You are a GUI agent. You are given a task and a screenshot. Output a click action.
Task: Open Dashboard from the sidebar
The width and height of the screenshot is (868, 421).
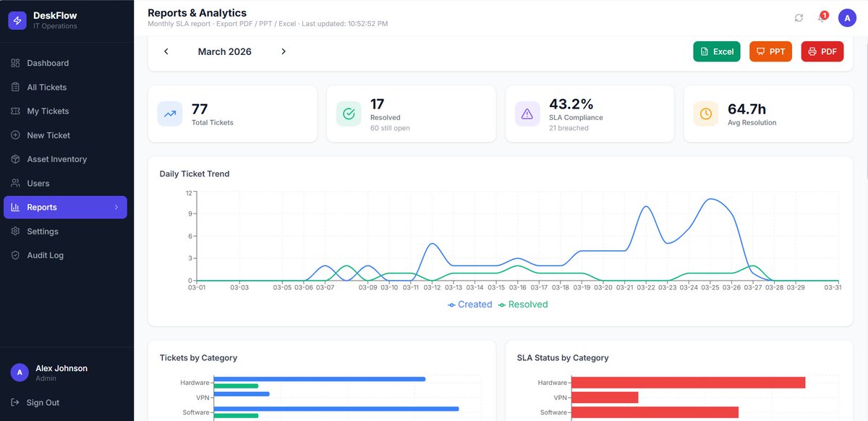coord(65,63)
